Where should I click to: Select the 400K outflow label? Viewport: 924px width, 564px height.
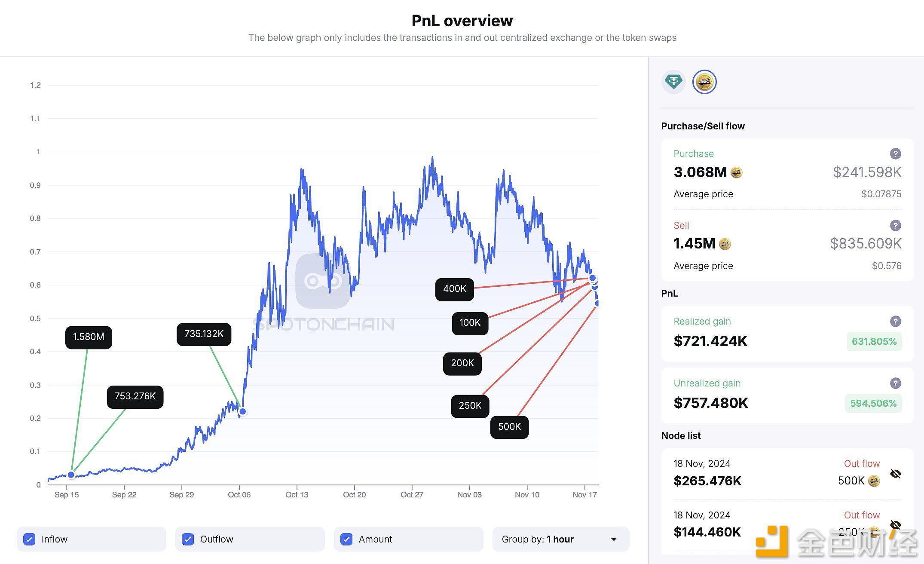pos(454,289)
